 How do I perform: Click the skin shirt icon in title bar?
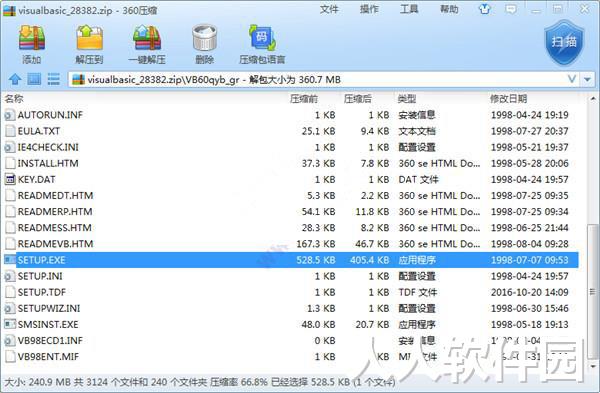coord(484,9)
